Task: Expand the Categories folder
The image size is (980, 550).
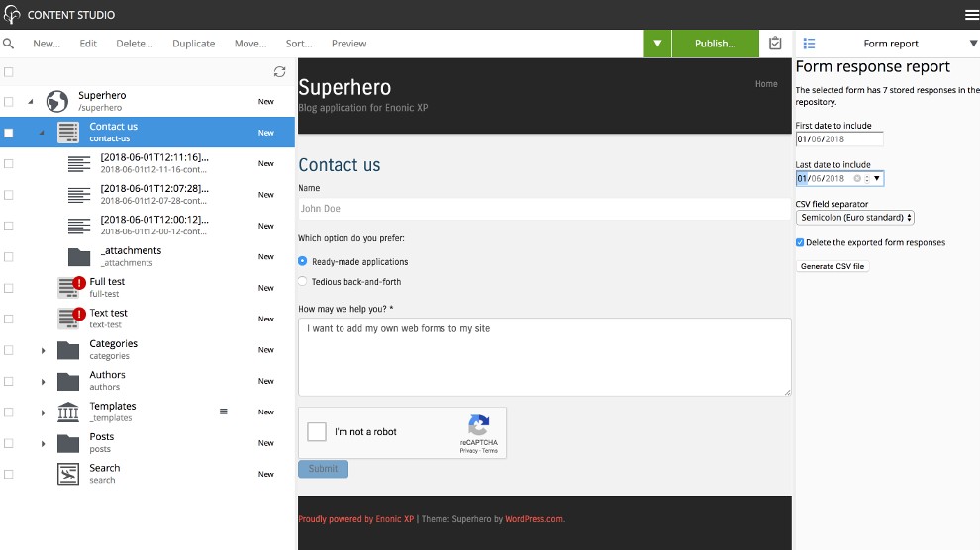Action: click(43, 350)
